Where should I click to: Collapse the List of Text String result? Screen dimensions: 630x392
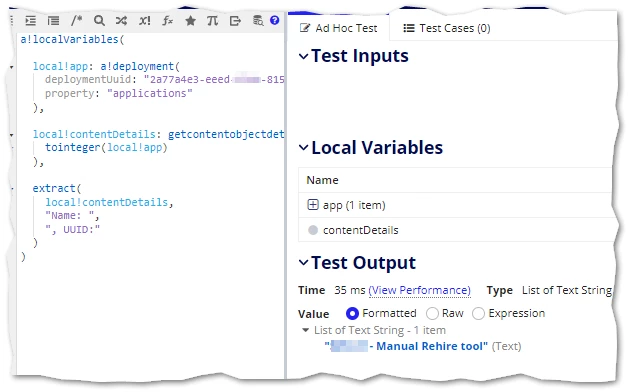[x=305, y=330]
